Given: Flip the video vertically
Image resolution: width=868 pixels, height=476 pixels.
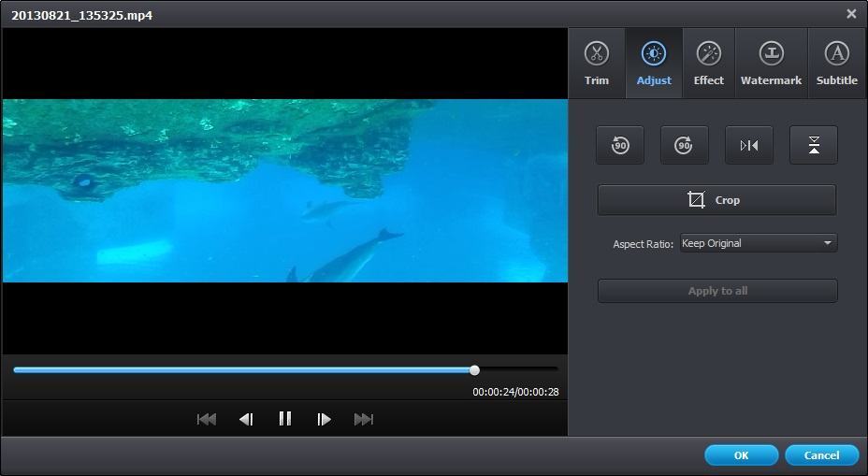Looking at the screenshot, I should click(x=814, y=145).
